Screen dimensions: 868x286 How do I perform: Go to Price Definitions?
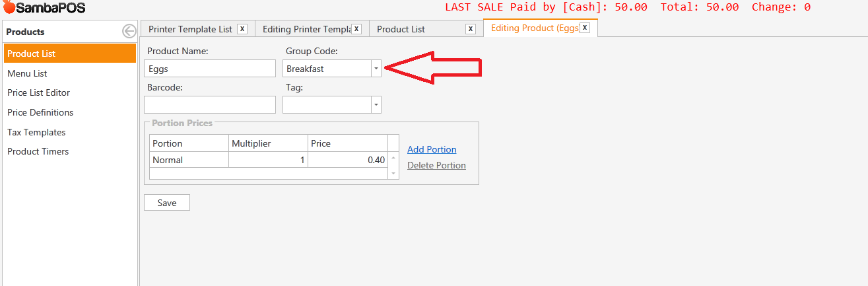40,112
